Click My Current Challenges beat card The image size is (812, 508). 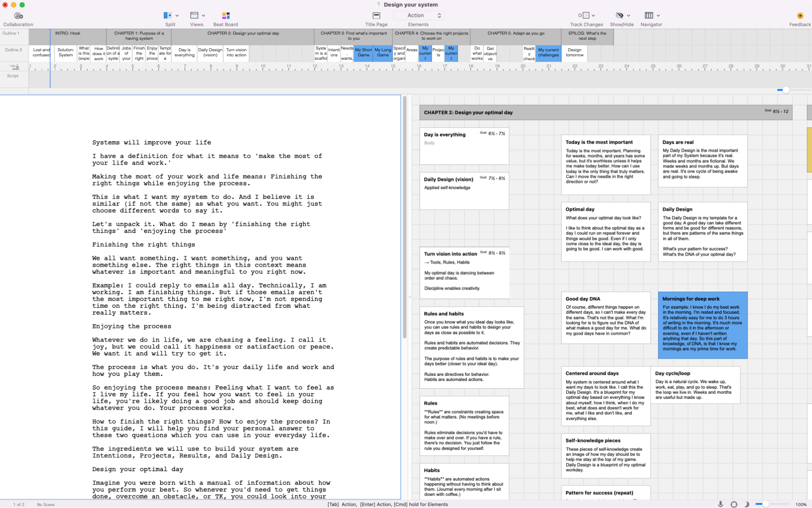click(549, 52)
